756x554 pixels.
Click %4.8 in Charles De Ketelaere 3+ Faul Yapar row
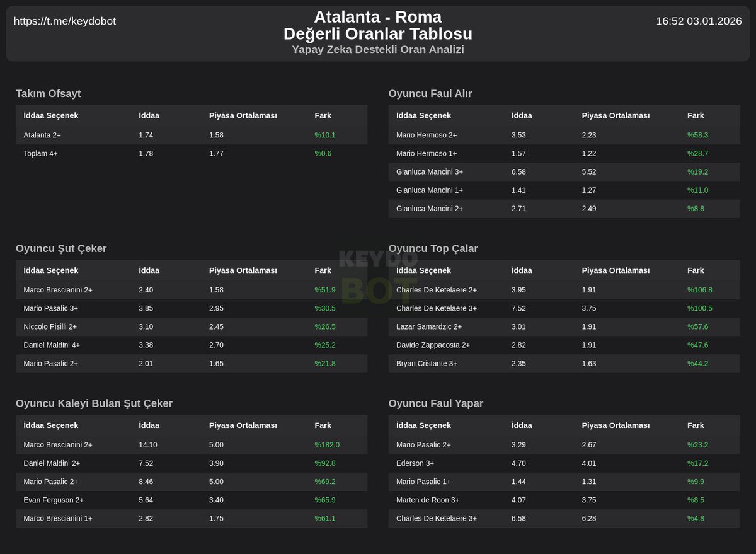tap(696, 518)
